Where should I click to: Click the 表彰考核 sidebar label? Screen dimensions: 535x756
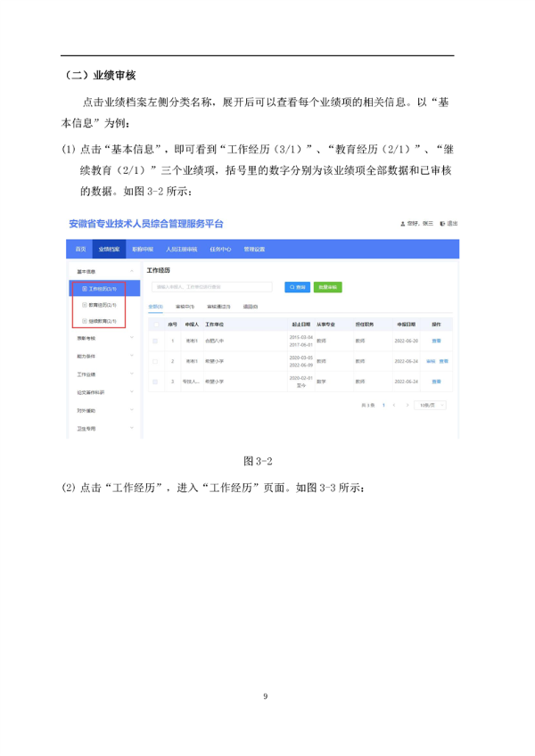coord(86,338)
